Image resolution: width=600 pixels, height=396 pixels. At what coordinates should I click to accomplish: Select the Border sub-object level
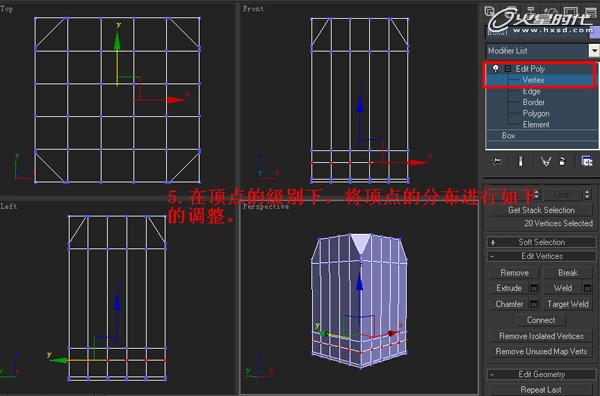533,102
